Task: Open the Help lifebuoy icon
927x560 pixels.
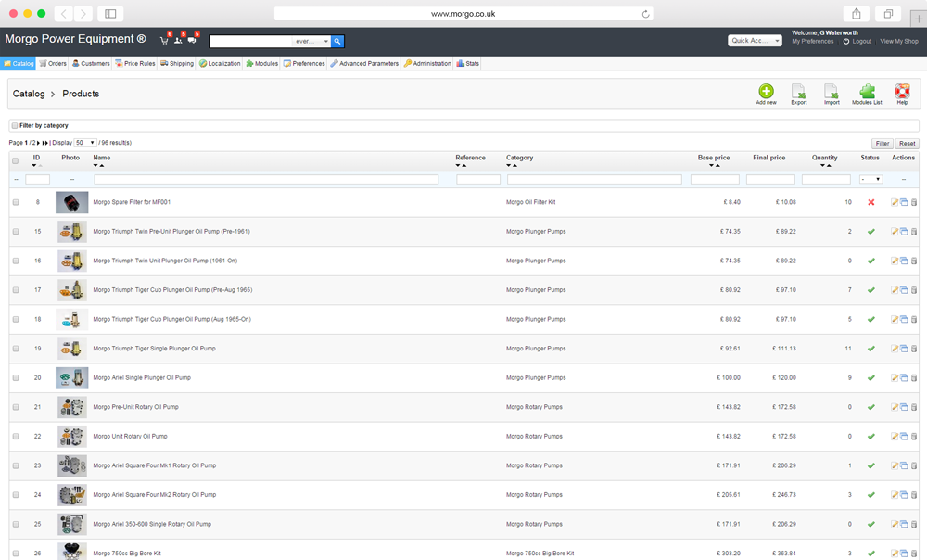Action: coord(902,91)
